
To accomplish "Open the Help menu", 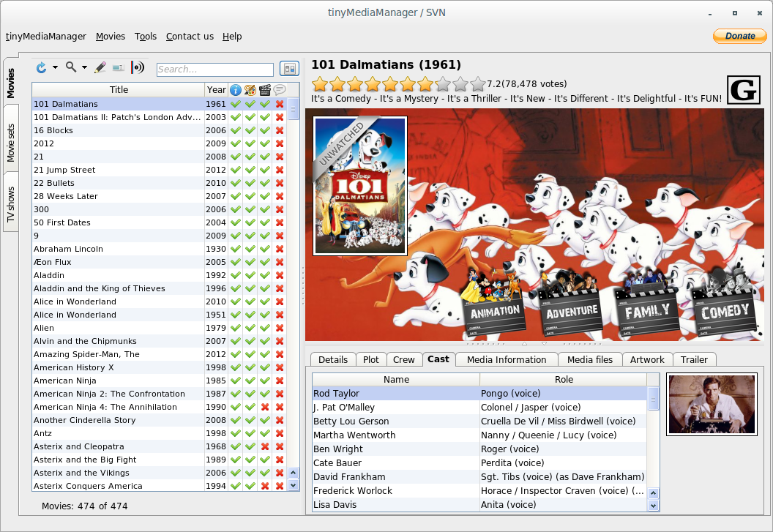I will tap(232, 37).
